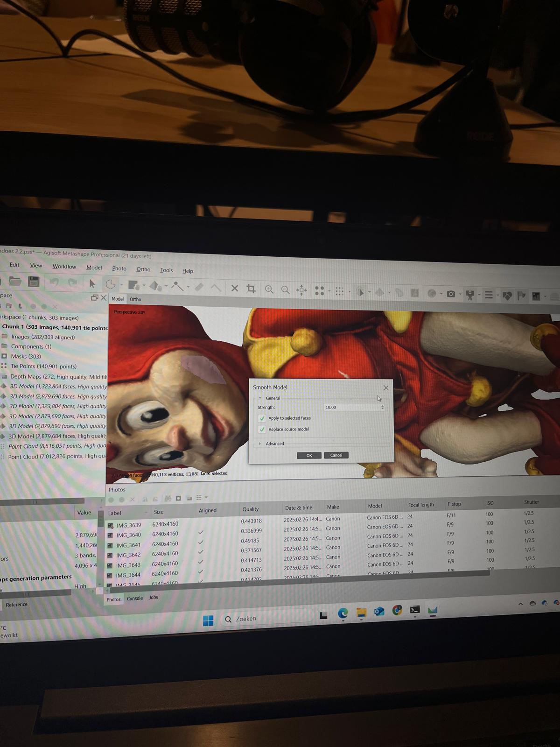Select the 3D Model with 2,879,684 faces
560x747 pixels.
tap(57, 436)
